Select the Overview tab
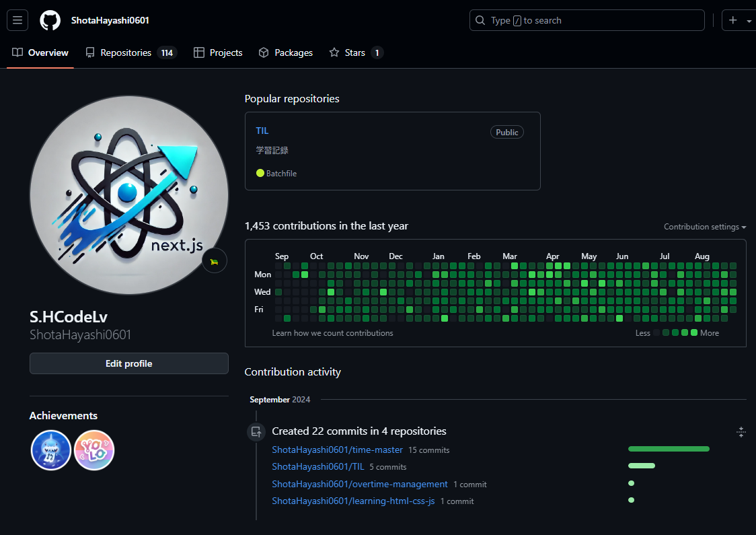The image size is (756, 535). click(x=40, y=52)
